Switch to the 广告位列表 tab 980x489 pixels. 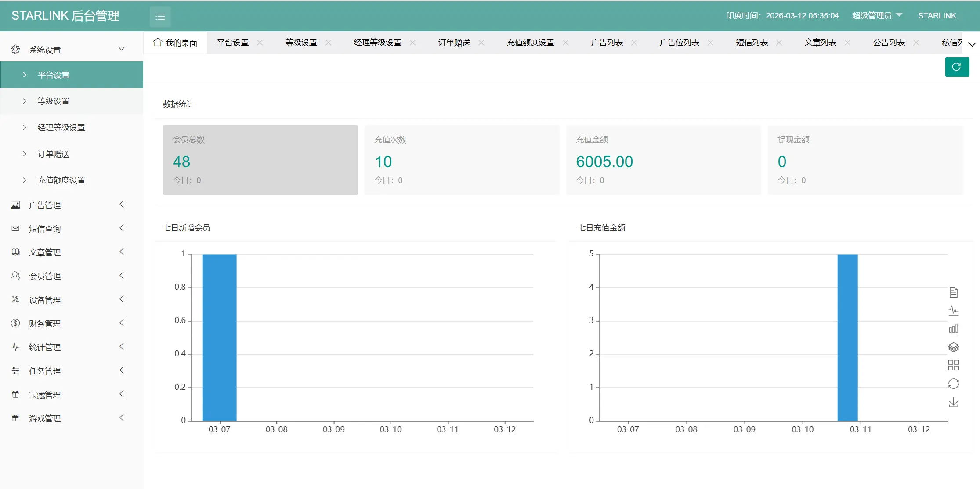click(x=679, y=43)
